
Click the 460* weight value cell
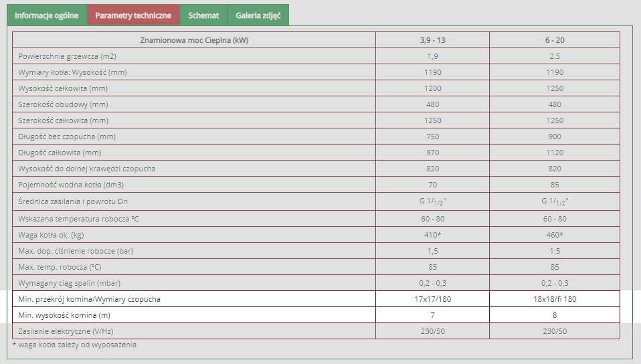click(554, 235)
